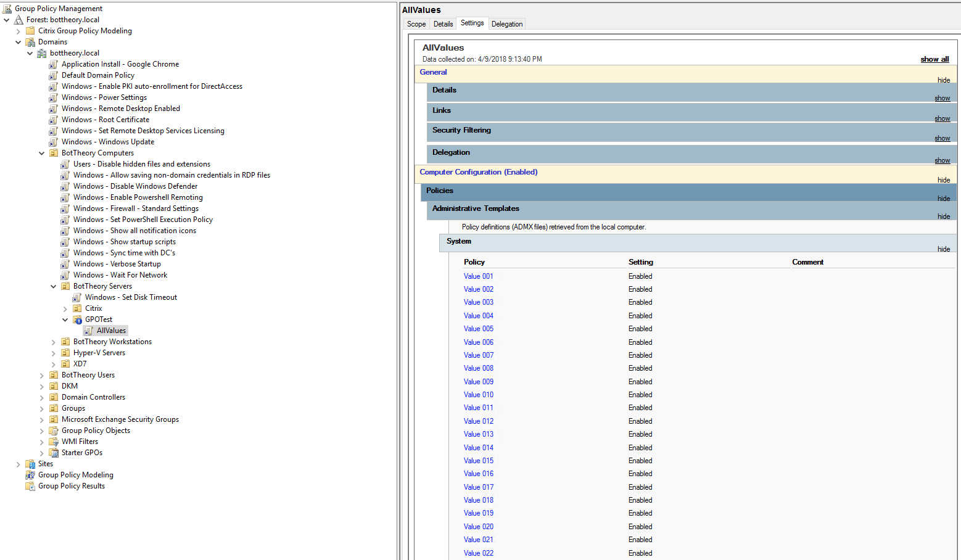Click the show all link
The image size is (961, 560).
[x=934, y=59]
